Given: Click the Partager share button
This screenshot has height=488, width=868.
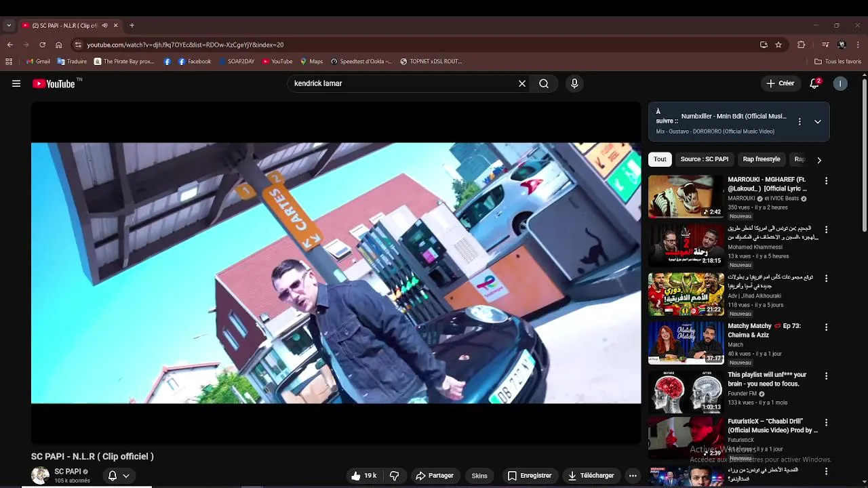Looking at the screenshot, I should click(434, 476).
